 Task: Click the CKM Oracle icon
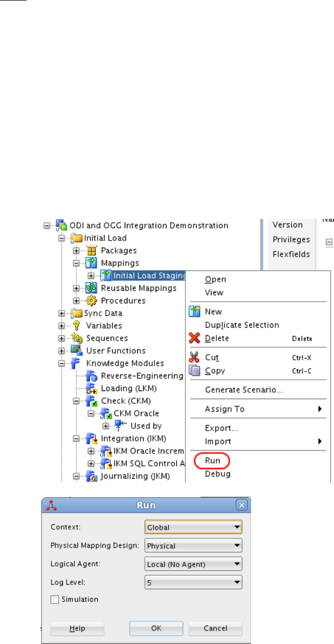tap(105, 414)
